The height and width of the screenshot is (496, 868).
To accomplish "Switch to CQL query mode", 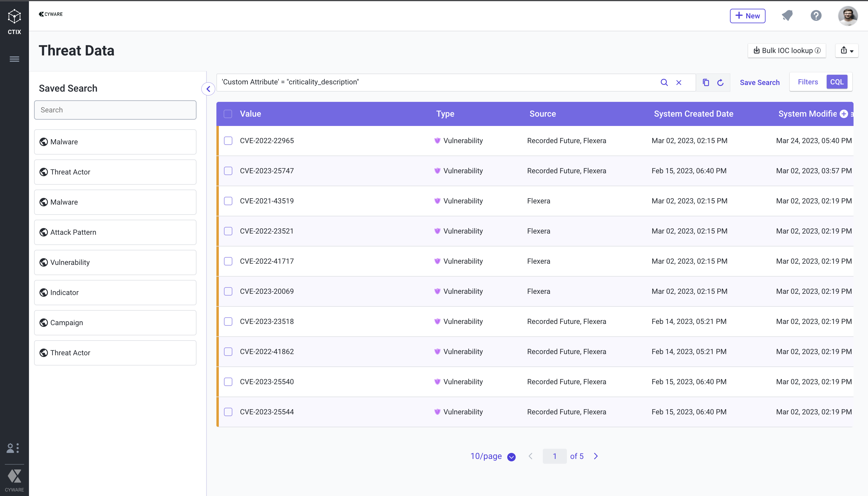I will [x=837, y=82].
